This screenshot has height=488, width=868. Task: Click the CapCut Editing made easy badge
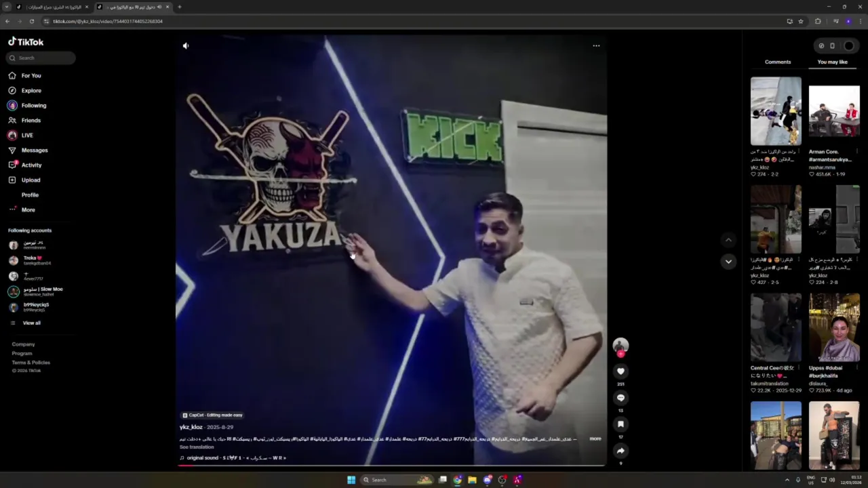click(212, 415)
